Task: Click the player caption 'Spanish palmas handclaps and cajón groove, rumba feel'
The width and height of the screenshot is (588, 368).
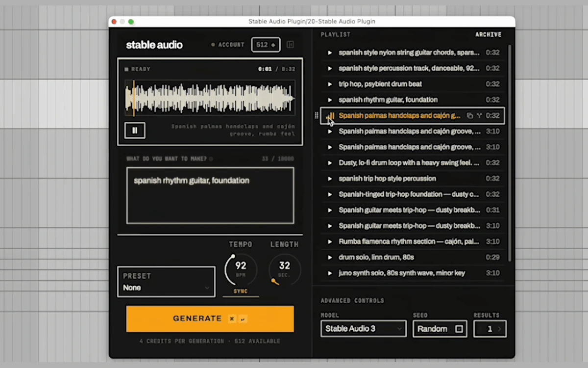Action: click(233, 130)
